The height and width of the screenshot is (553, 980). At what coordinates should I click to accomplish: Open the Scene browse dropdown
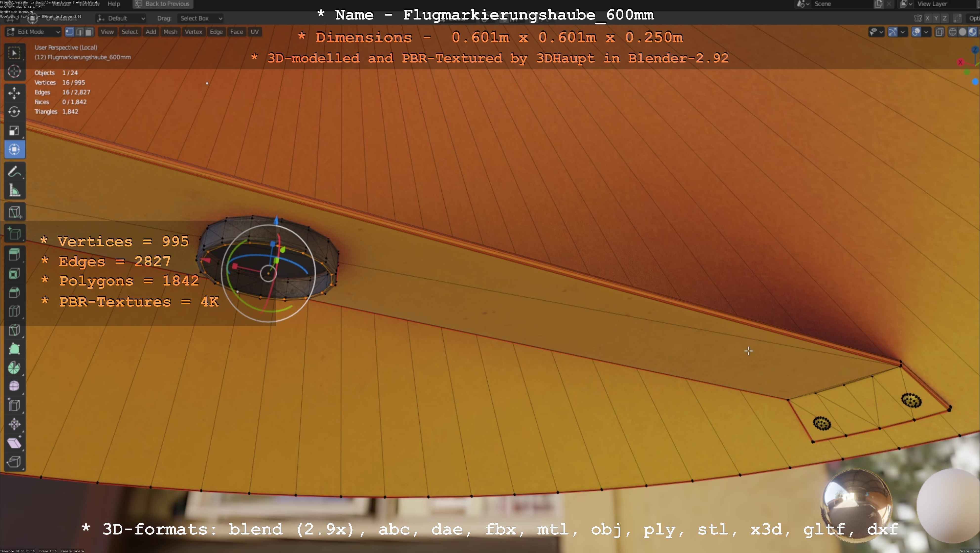803,4
